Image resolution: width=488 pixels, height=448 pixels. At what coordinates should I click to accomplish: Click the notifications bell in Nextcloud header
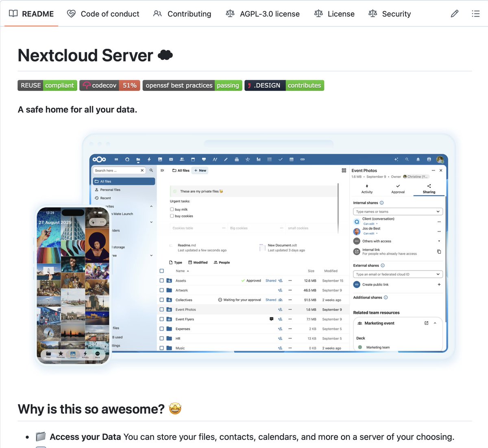point(418,160)
